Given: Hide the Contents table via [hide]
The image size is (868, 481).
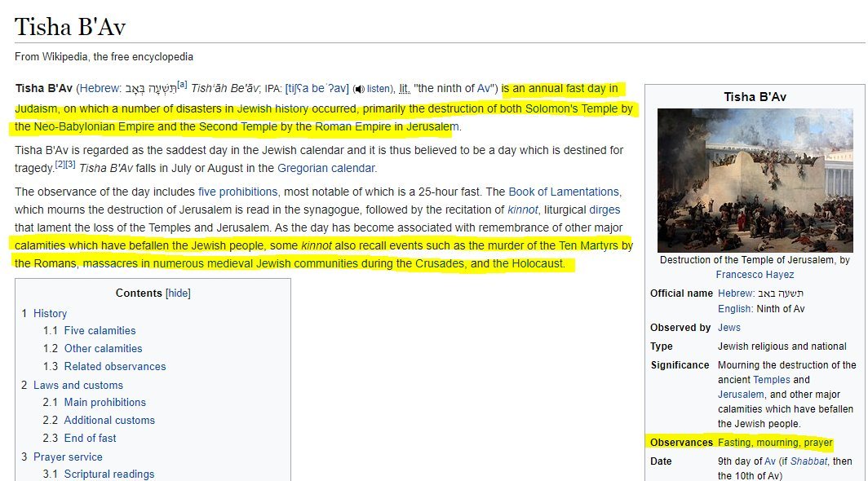Looking at the screenshot, I should click(178, 293).
